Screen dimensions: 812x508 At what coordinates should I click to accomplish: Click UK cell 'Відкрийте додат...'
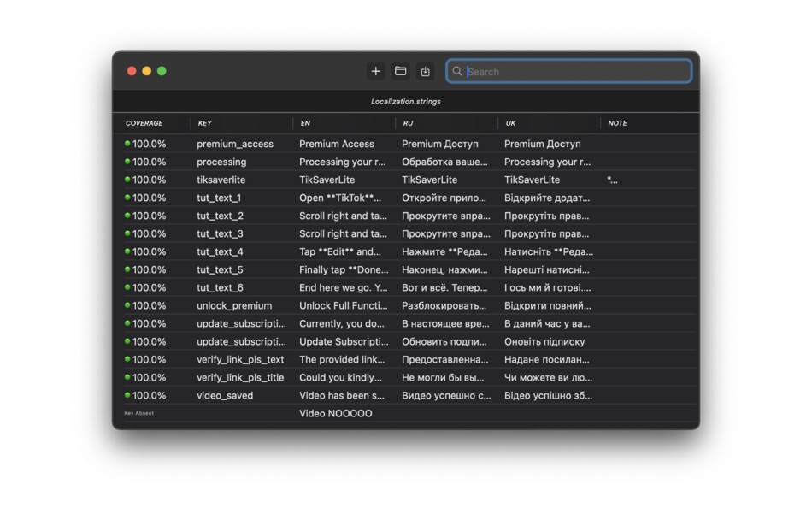[x=547, y=198]
